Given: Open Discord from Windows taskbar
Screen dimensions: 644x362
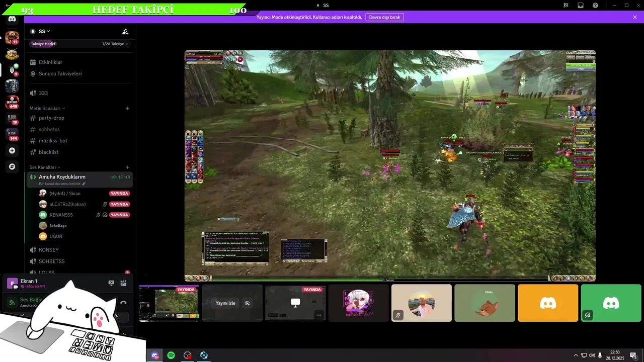Looking at the screenshot, I should coord(155,355).
